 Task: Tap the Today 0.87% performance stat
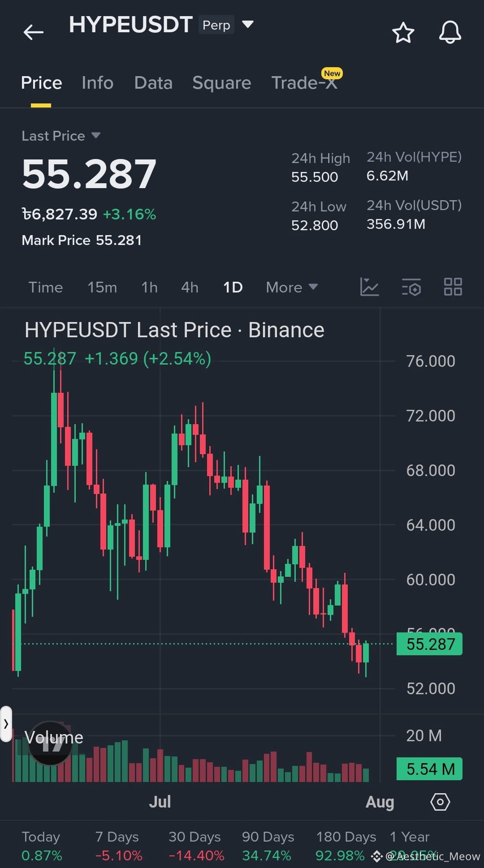tap(42, 846)
